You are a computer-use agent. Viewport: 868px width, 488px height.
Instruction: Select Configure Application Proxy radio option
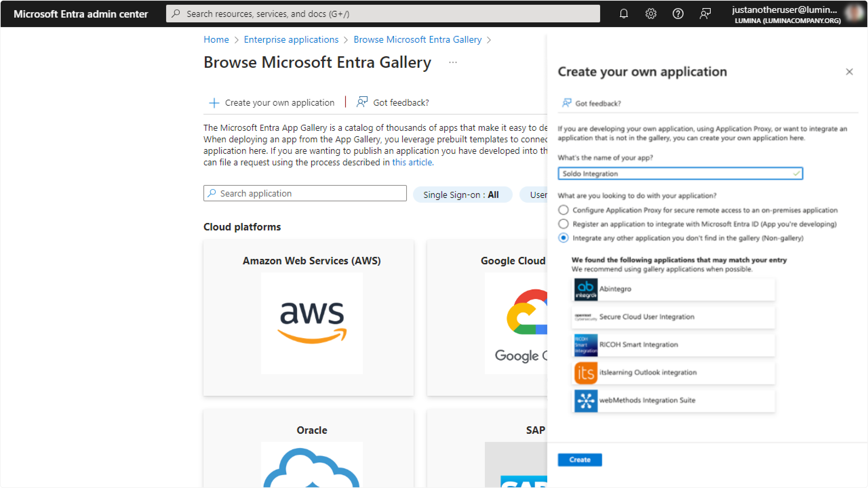point(563,210)
